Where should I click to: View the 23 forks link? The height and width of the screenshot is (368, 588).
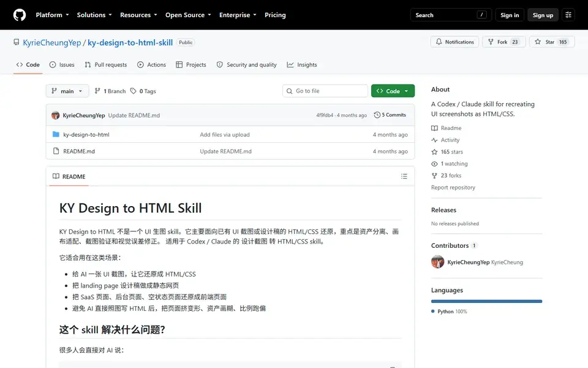447,175
